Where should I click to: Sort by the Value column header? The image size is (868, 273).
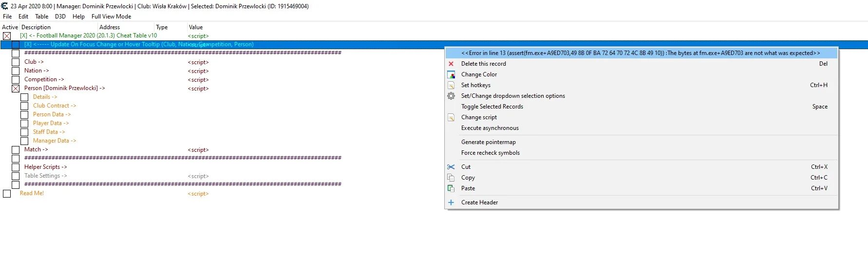click(x=196, y=27)
